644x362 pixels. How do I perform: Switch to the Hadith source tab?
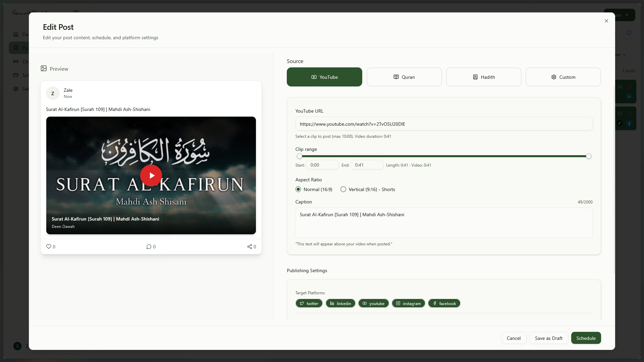[x=483, y=77]
